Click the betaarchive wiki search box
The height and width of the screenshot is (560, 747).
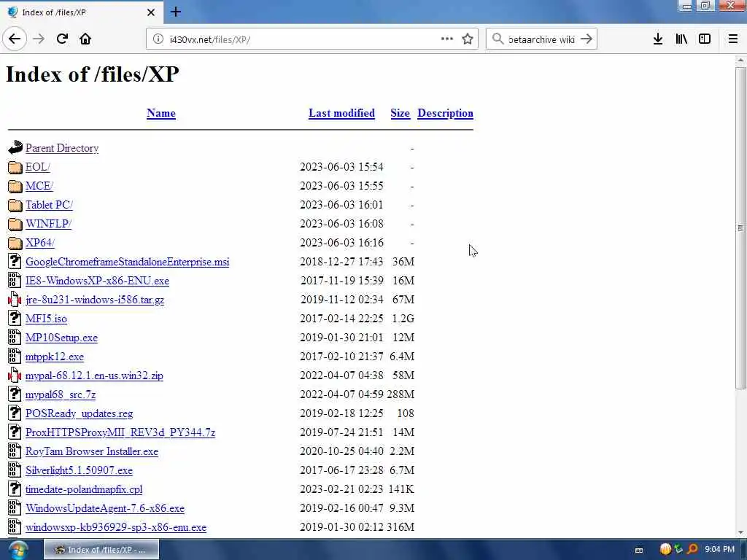pyautogui.click(x=541, y=39)
